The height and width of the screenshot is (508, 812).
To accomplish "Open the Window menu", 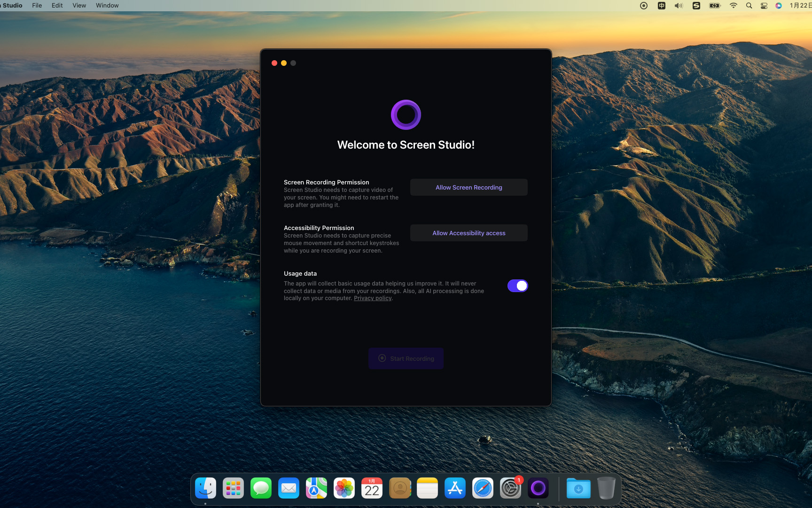I will [x=107, y=5].
